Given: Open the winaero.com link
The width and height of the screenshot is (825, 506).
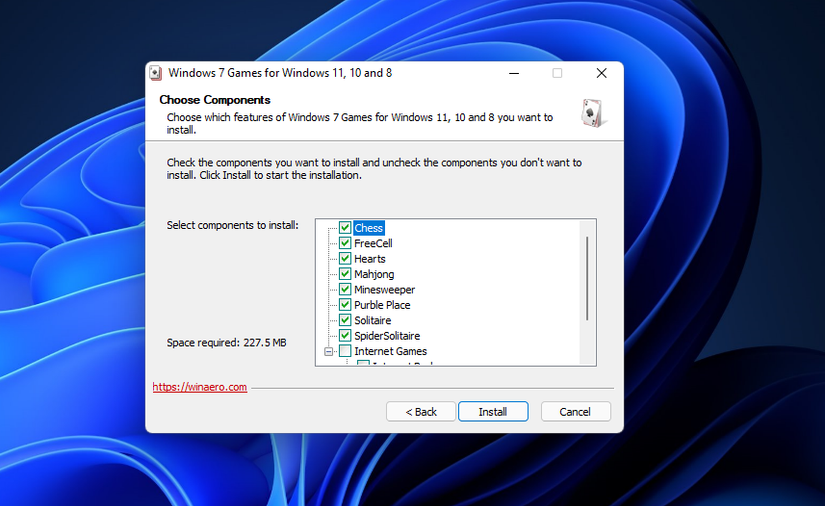Looking at the screenshot, I should pyautogui.click(x=200, y=387).
